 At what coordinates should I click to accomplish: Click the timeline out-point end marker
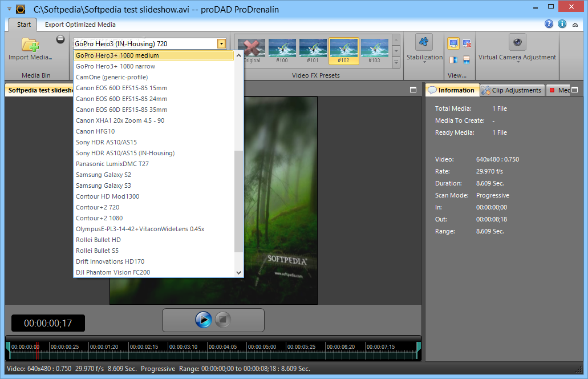419,350
